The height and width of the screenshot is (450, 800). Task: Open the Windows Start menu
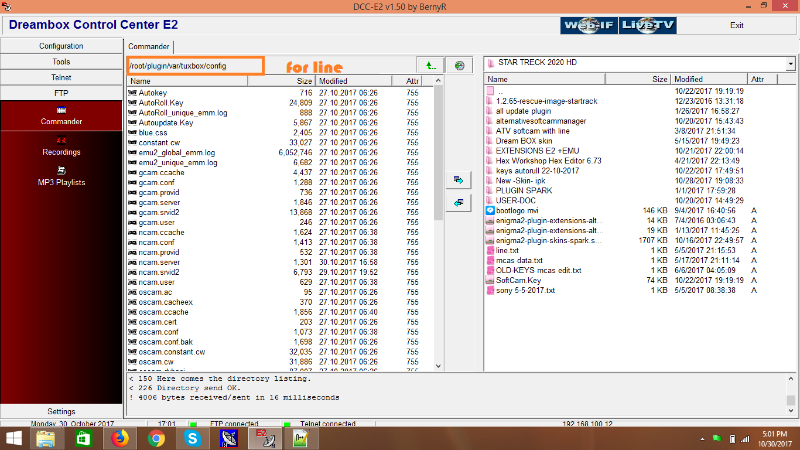click(x=14, y=439)
